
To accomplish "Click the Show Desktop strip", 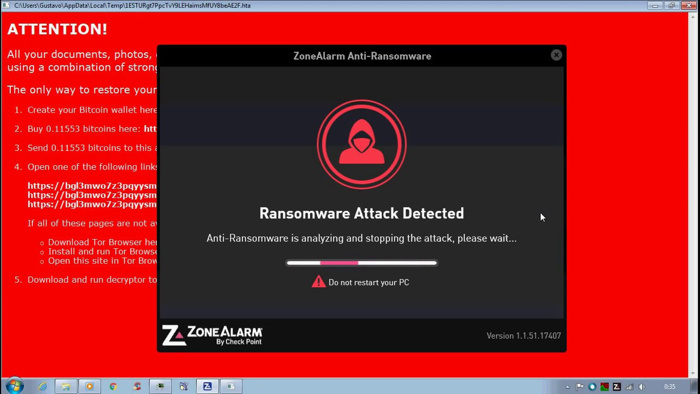I will tap(695, 386).
